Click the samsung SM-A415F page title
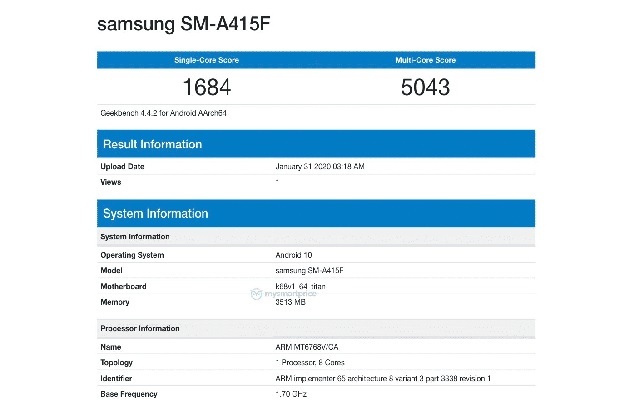This screenshot has width=620, height=413. (183, 24)
